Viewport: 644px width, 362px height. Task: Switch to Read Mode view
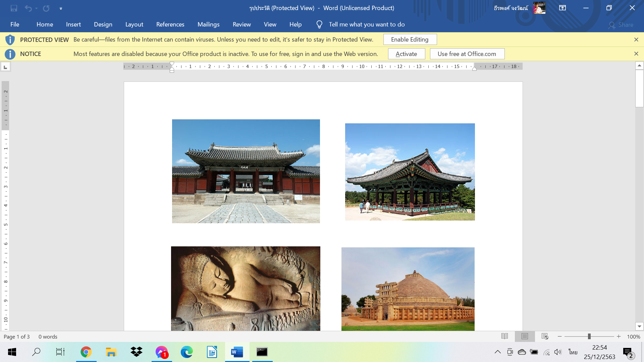[504, 336]
